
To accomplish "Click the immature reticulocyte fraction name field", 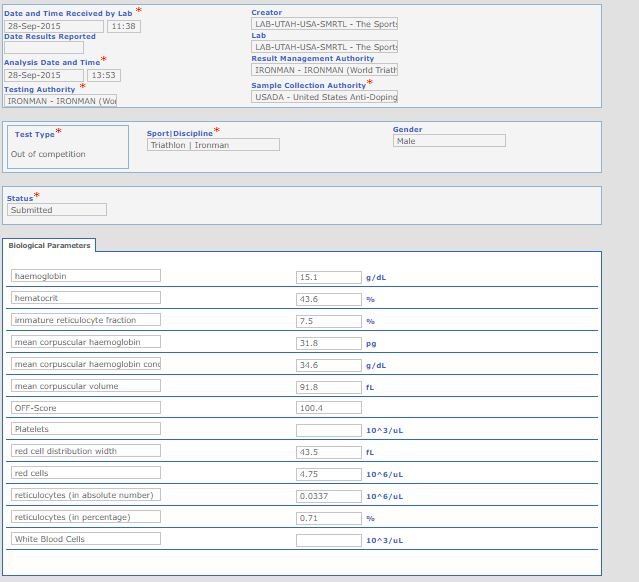I will [86, 320].
